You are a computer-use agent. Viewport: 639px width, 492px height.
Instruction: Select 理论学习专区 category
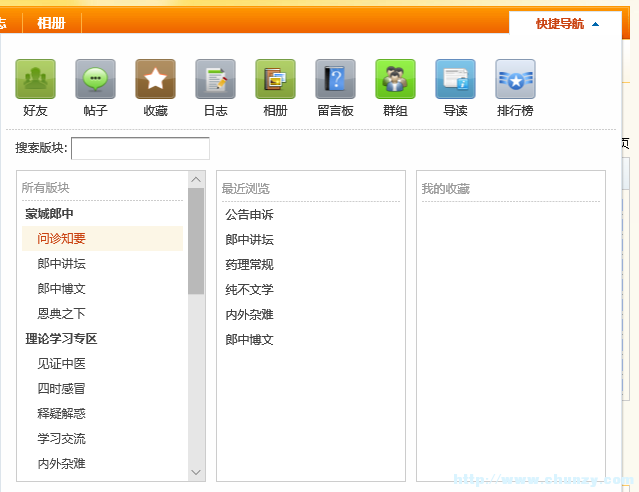61,339
